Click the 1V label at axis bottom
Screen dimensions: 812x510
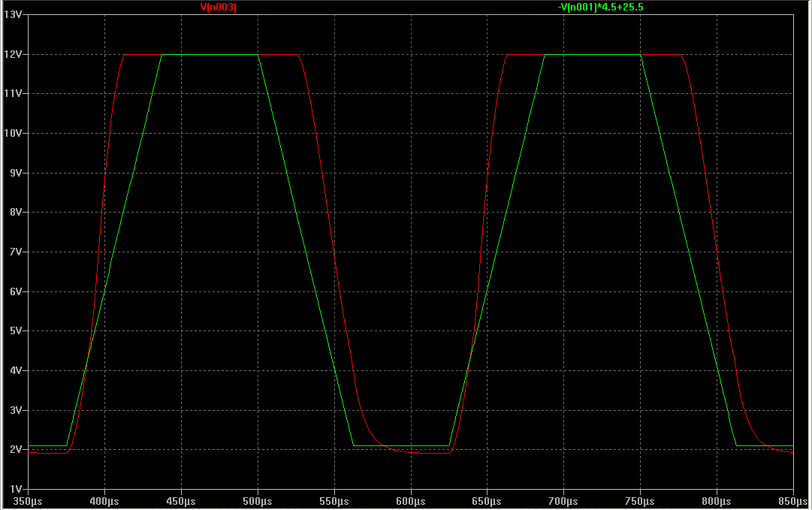(x=15, y=489)
